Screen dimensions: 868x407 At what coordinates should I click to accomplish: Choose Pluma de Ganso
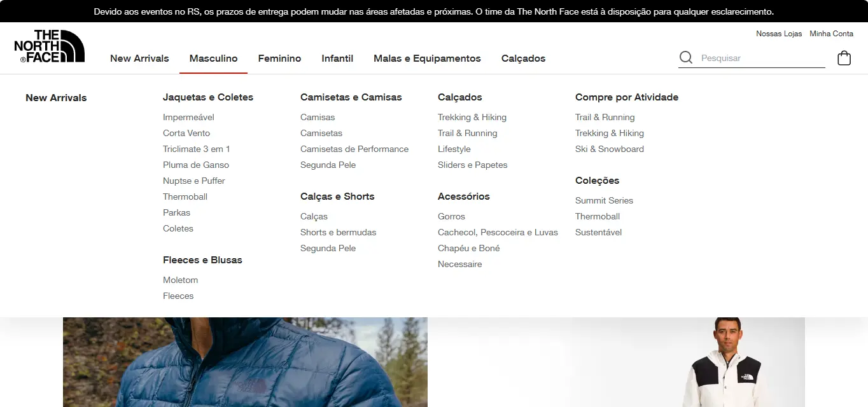point(196,165)
